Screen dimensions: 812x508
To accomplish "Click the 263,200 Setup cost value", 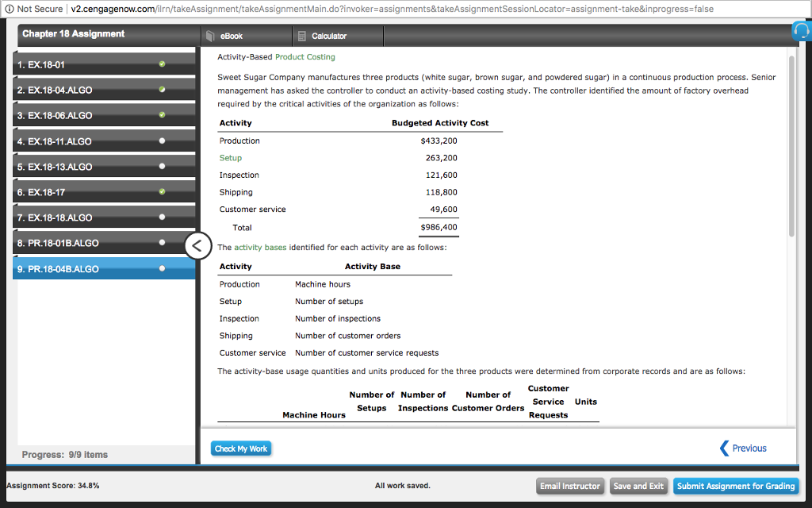I will pyautogui.click(x=441, y=158).
